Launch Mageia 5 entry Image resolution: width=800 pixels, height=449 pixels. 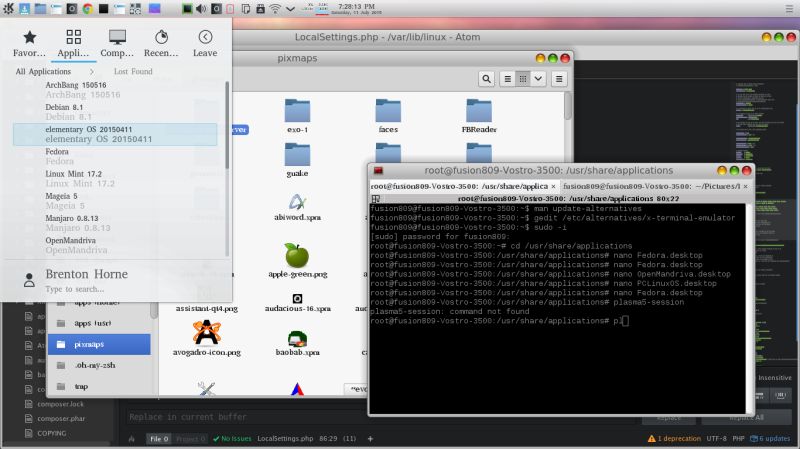click(115, 201)
